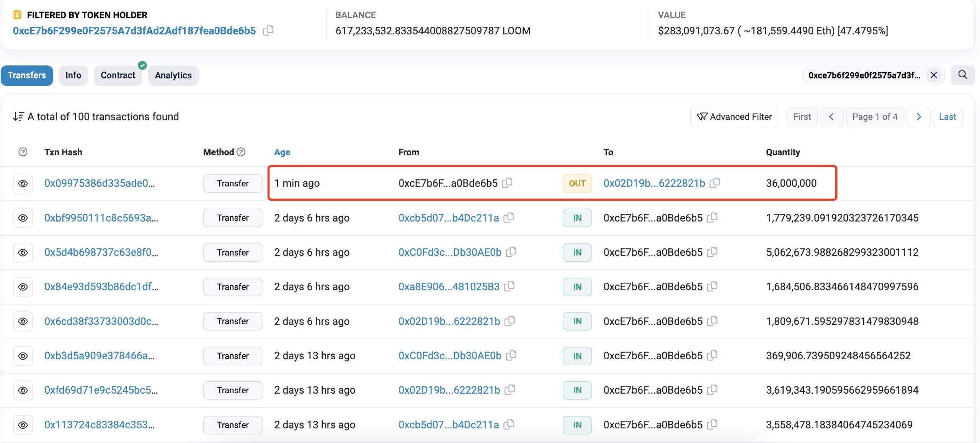Clear the address filter with X
This screenshot has height=443, width=980.
[x=934, y=75]
